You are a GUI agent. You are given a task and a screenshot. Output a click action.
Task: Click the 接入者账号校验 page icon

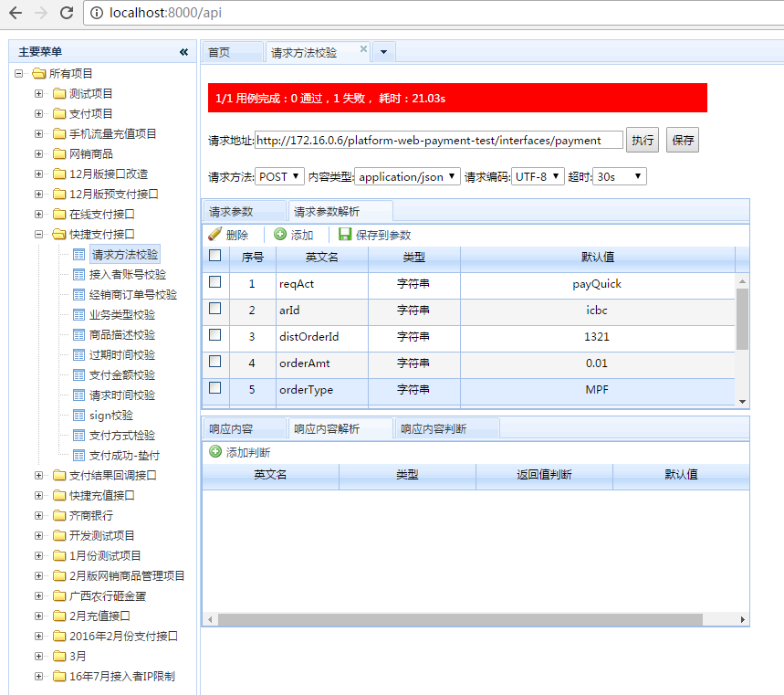79,274
